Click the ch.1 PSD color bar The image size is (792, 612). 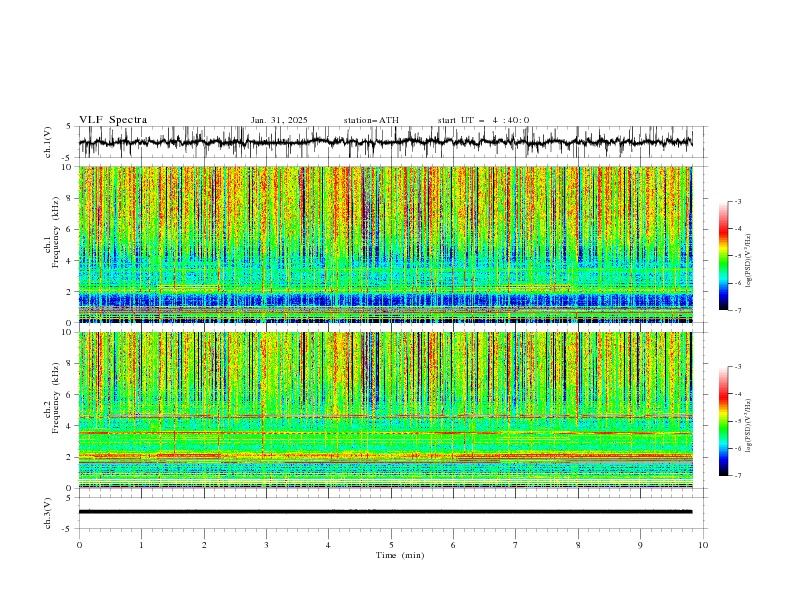[724, 256]
